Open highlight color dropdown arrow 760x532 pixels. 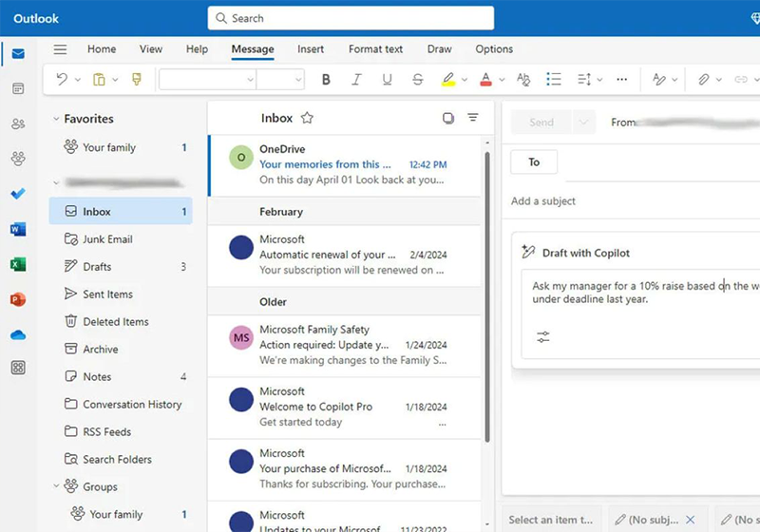465,80
